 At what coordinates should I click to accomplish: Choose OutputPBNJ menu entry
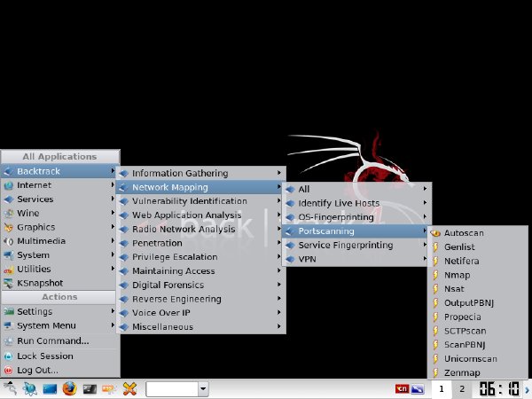478,303
